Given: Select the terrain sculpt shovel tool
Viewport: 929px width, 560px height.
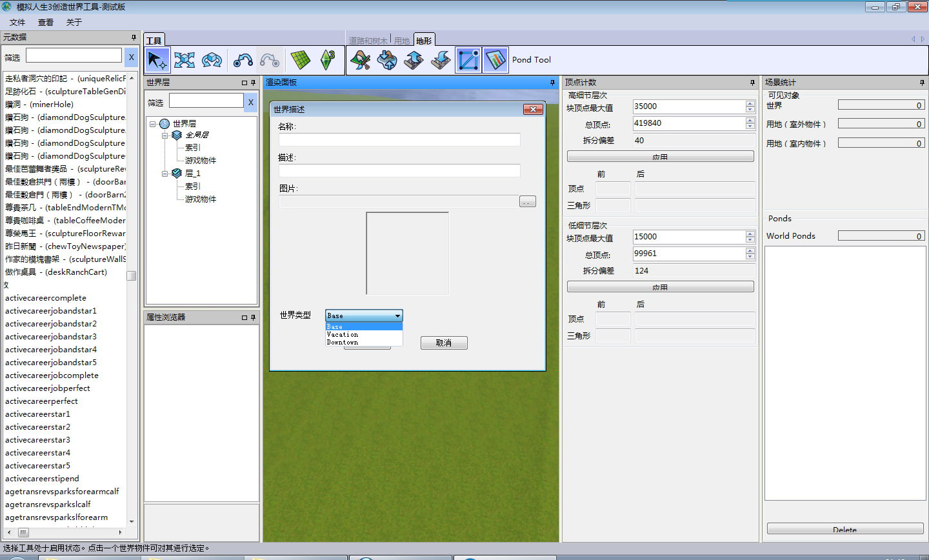Looking at the screenshot, I should (360, 60).
